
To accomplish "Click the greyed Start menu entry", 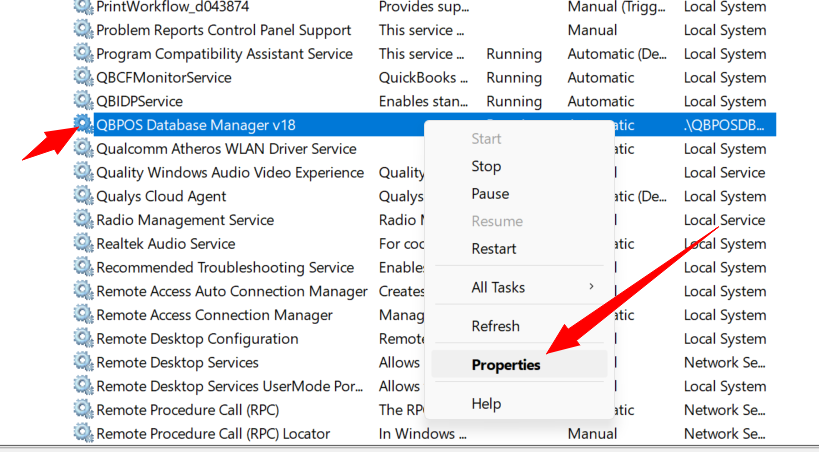I will (x=486, y=138).
